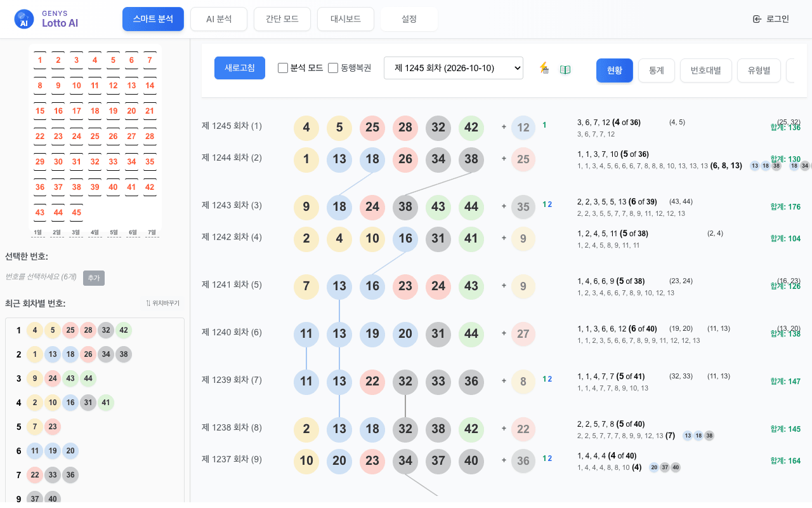Click the Genys Lotto AI logo
Screen dimensions: 812x508
(46, 19)
